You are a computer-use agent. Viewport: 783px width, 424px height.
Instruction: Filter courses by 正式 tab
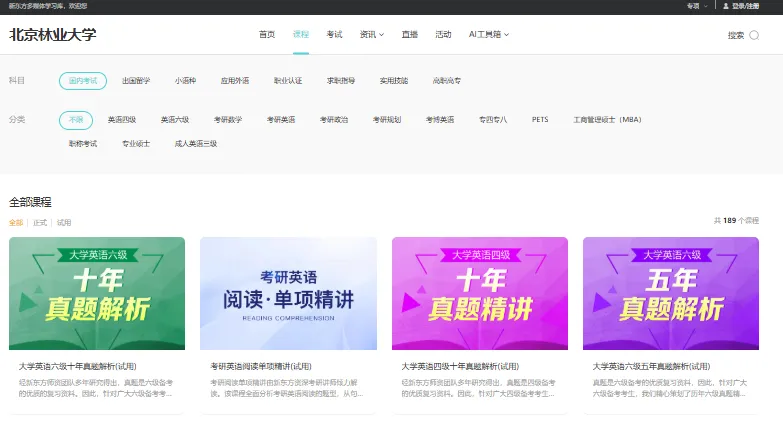(40, 222)
